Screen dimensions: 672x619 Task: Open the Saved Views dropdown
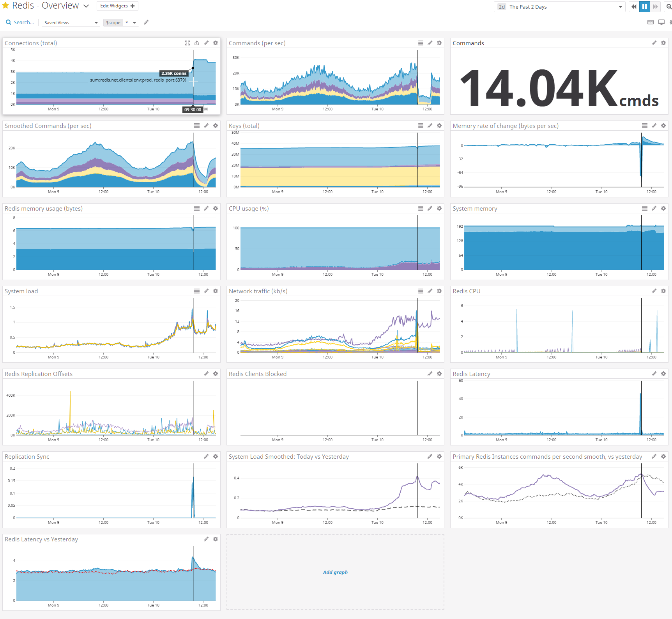(x=71, y=23)
